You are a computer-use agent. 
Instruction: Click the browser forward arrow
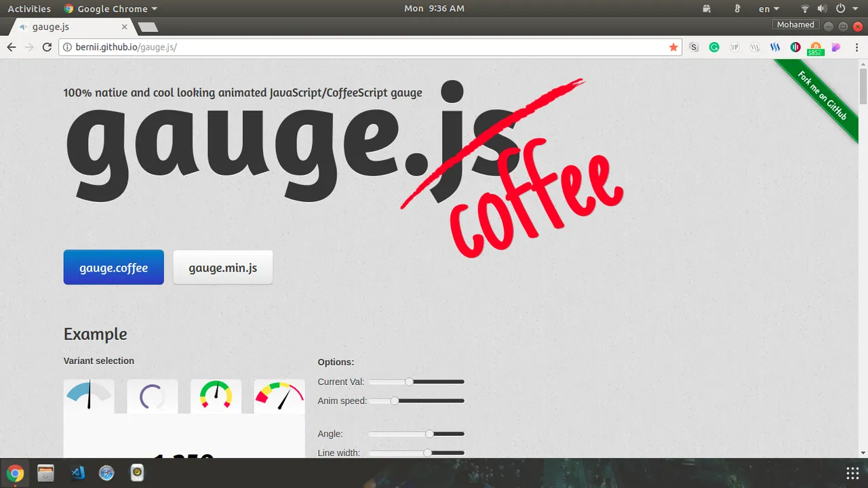point(28,47)
